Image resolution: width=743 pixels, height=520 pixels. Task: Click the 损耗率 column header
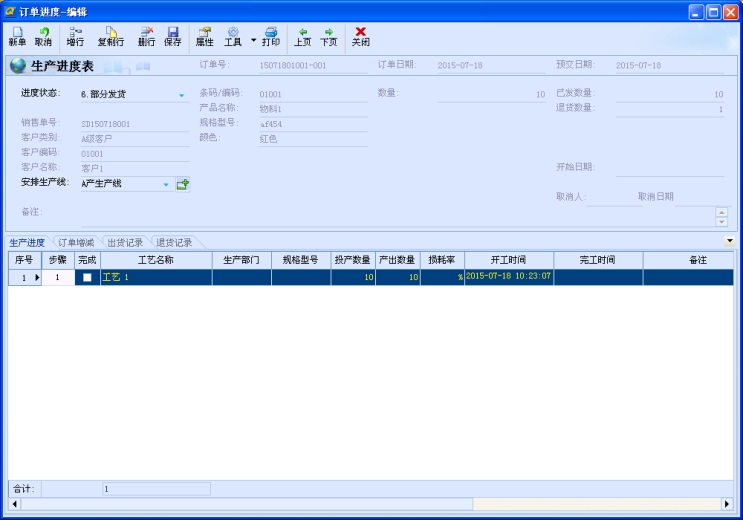[x=442, y=260]
